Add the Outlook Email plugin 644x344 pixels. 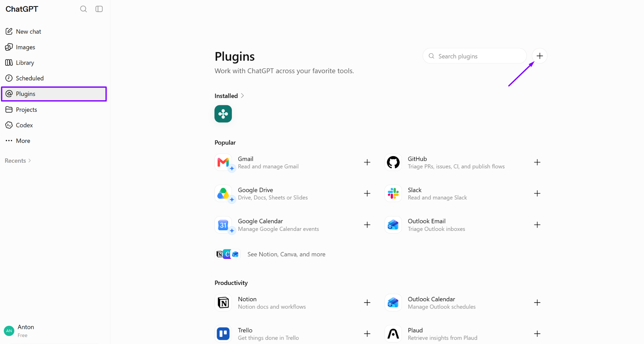click(537, 225)
